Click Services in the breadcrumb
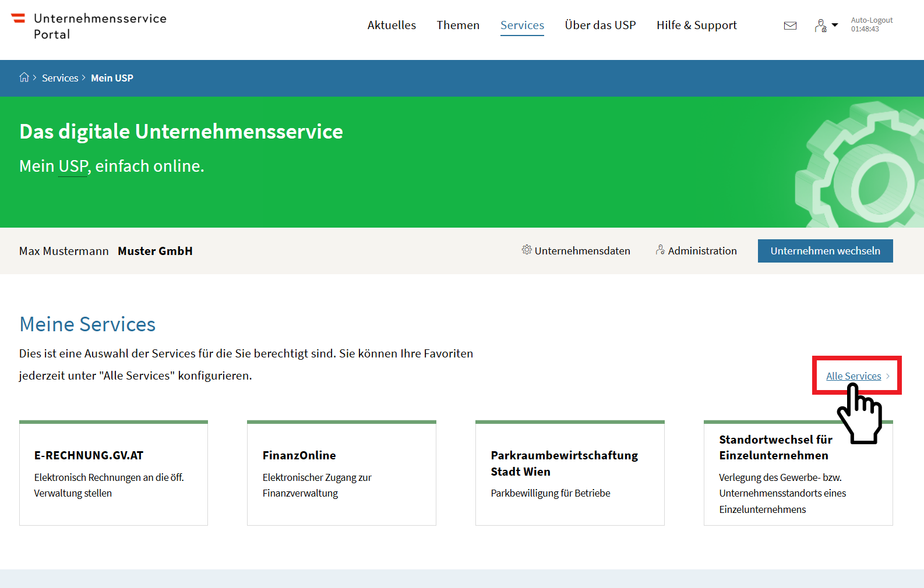The width and height of the screenshot is (924, 588). (x=60, y=78)
